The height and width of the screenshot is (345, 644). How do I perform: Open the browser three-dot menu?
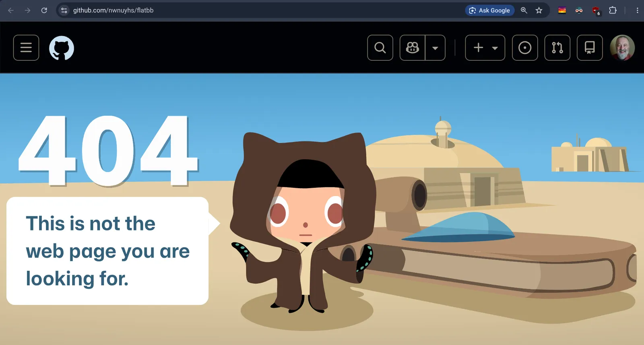coord(637,10)
